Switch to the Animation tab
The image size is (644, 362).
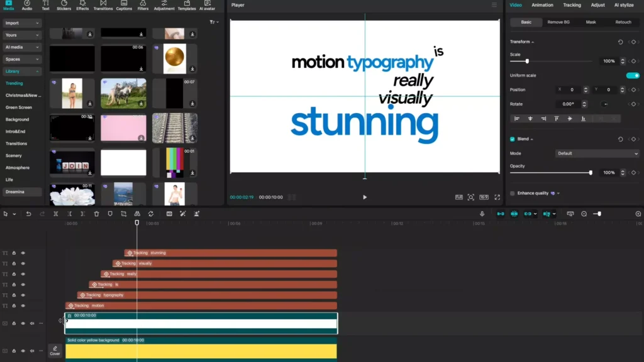[542, 5]
